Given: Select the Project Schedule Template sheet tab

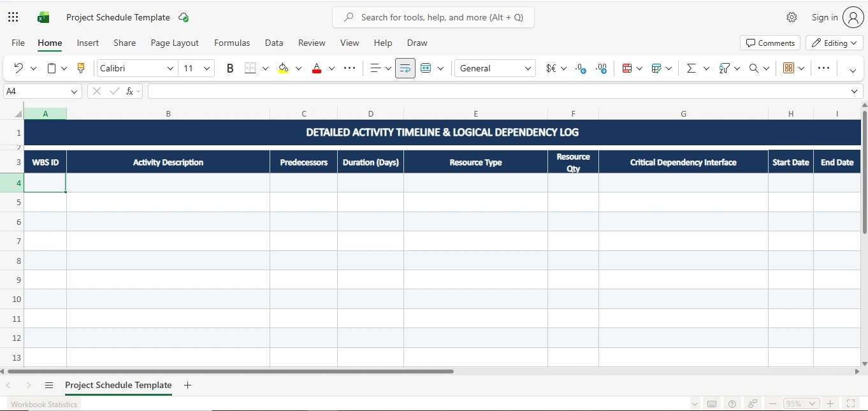Looking at the screenshot, I should tap(119, 385).
